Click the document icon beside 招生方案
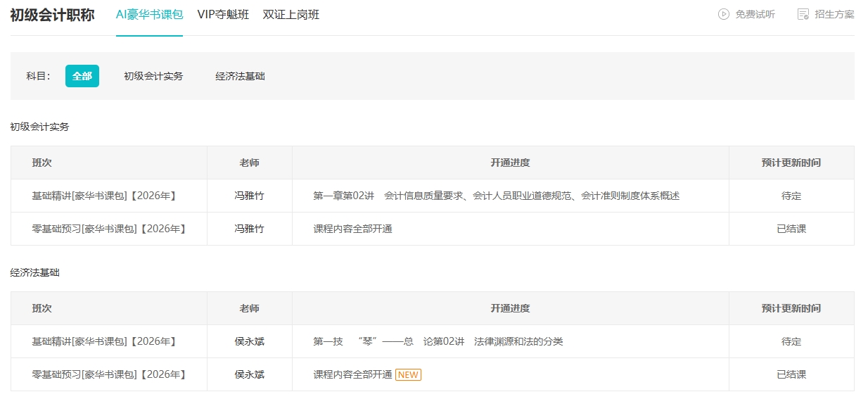Screen dimensions: 868x399 click(x=803, y=14)
